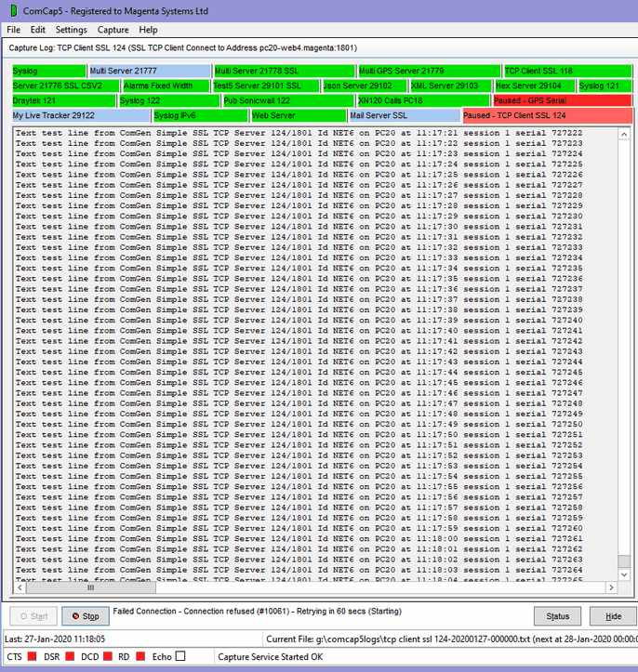This screenshot has width=638, height=672.
Task: Click the Status button
Action: [558, 616]
